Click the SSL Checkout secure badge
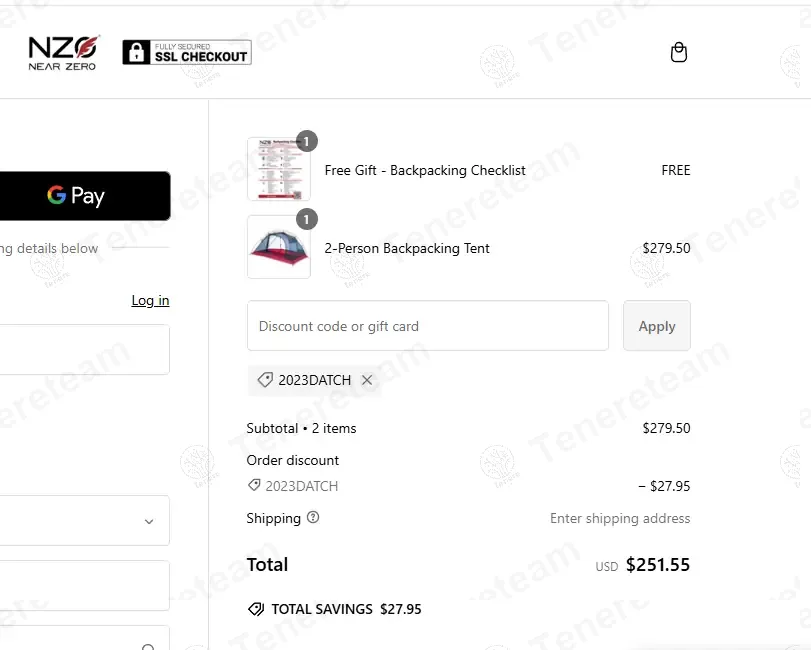The image size is (811, 650). pos(186,52)
